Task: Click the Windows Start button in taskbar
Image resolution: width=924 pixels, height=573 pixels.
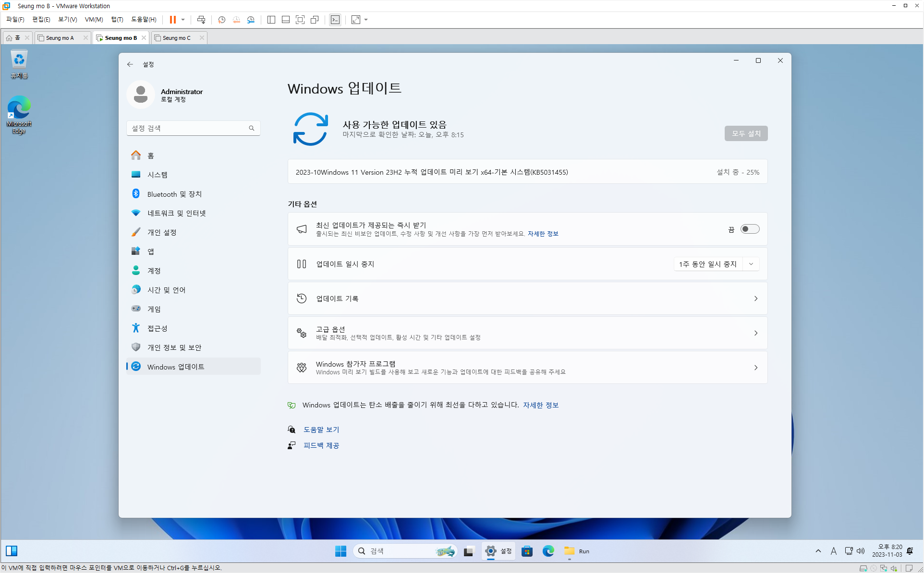Action: [340, 551]
